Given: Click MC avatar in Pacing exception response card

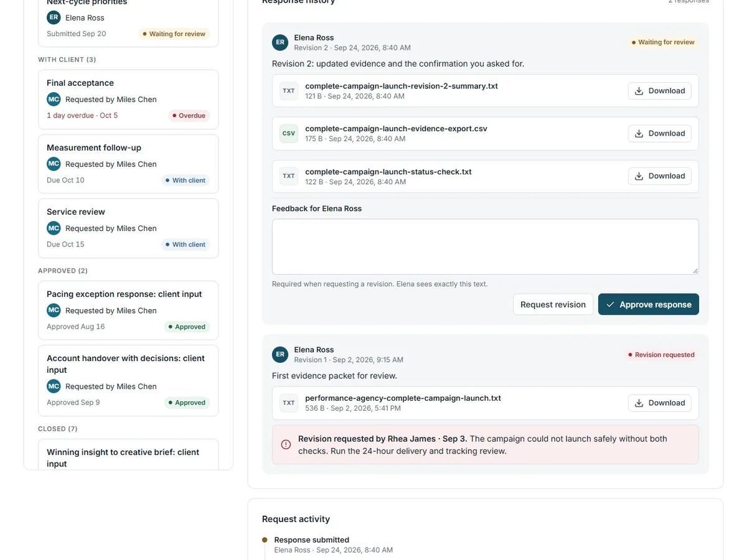Looking at the screenshot, I should 54,310.
